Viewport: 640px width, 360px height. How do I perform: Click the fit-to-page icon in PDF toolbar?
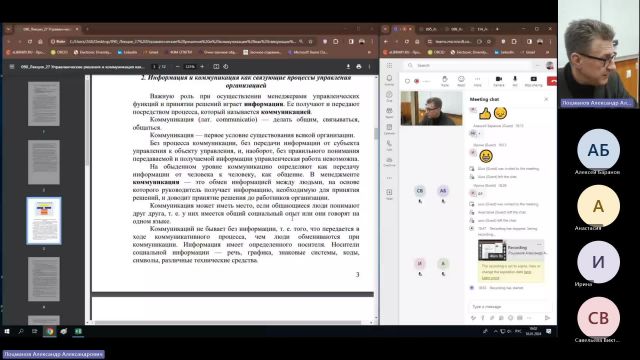click(x=216, y=67)
